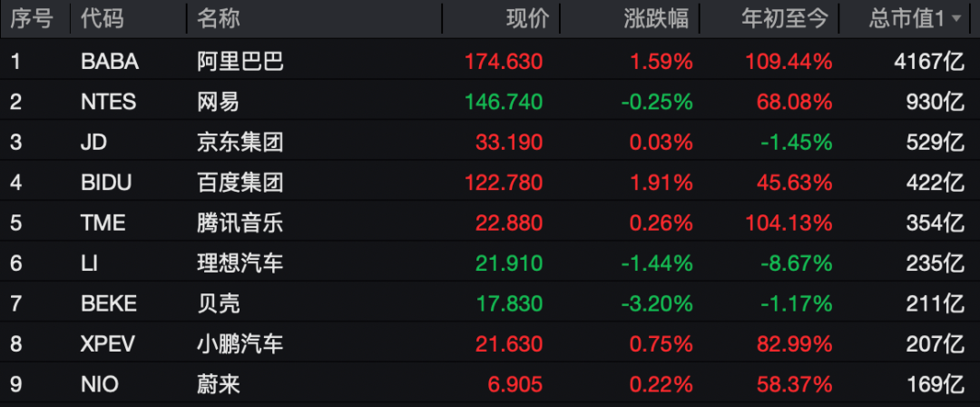Image resolution: width=980 pixels, height=407 pixels.
Task: Select the BABA stock code
Action: click(110, 62)
